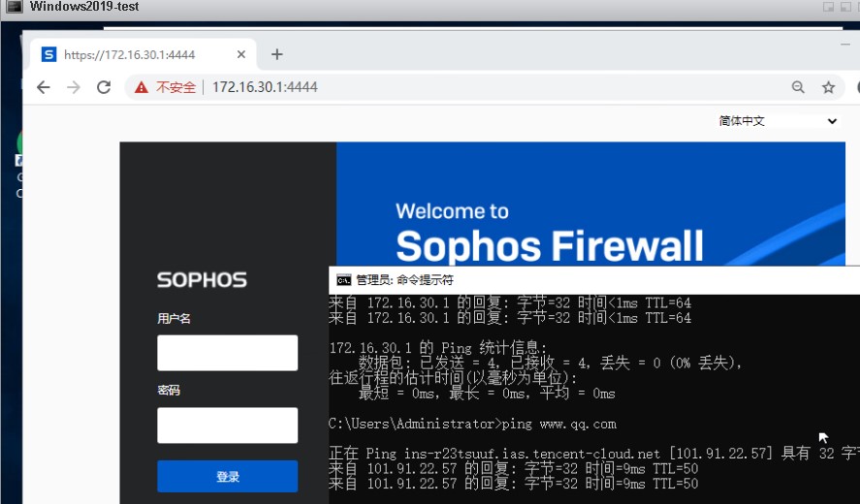Viewport: 860px width, 504px height.
Task: Click the blue 登录 login button
Action: [x=228, y=476]
